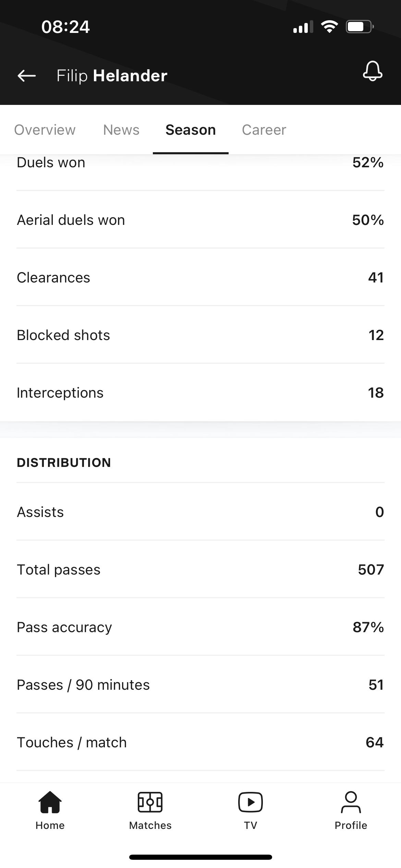Select the Total passes row
Viewport: 401px width, 868px height.
click(200, 569)
